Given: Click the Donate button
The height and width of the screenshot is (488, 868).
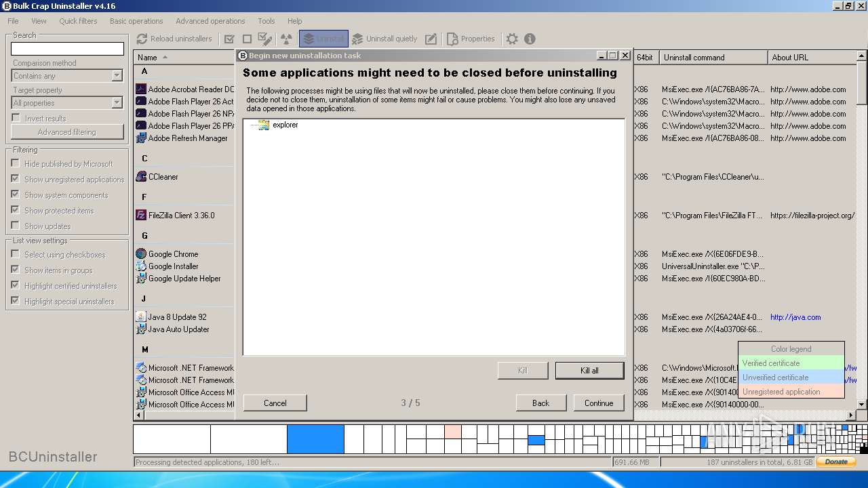Looking at the screenshot, I should [836, 462].
